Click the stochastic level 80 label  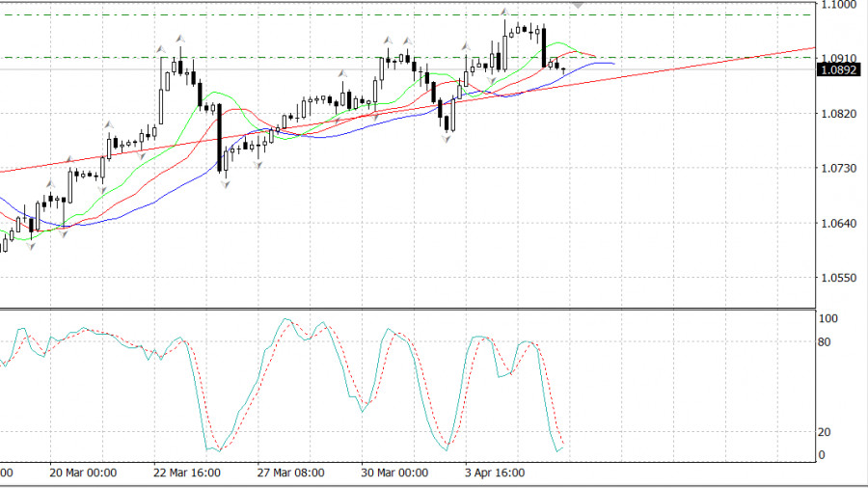click(x=826, y=340)
